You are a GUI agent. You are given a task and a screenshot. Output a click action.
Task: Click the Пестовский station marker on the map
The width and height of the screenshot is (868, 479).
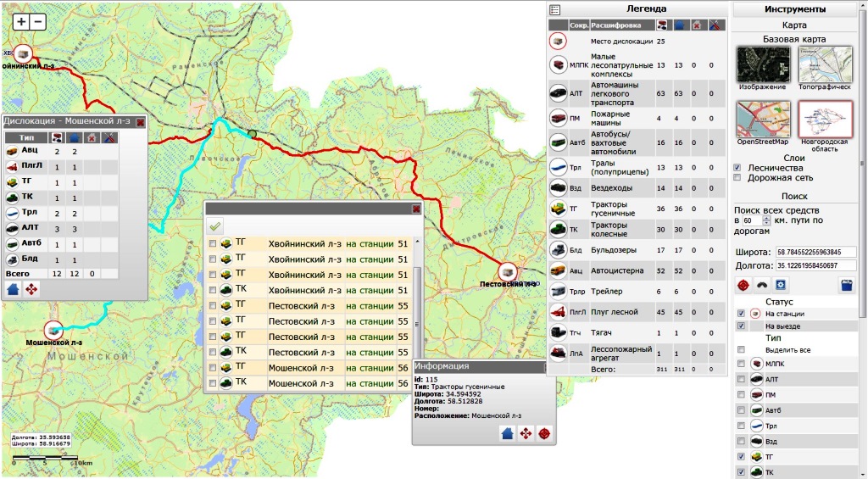click(507, 272)
